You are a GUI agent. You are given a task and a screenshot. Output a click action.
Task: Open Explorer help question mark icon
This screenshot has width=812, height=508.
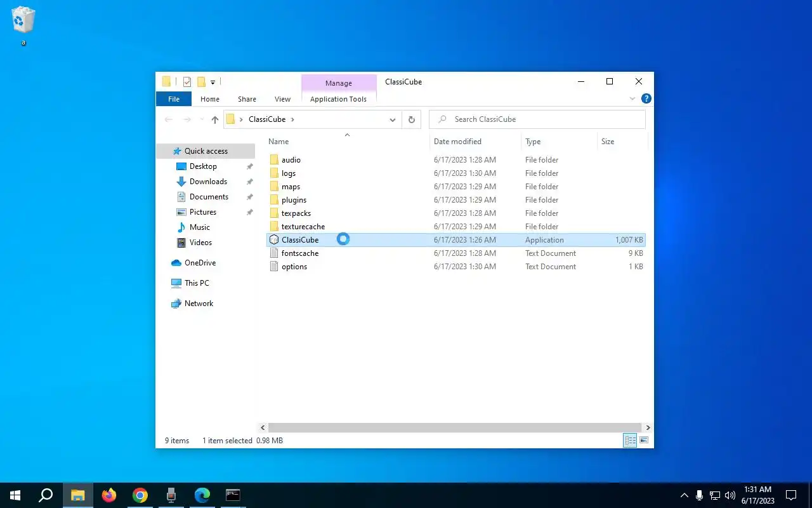(646, 99)
